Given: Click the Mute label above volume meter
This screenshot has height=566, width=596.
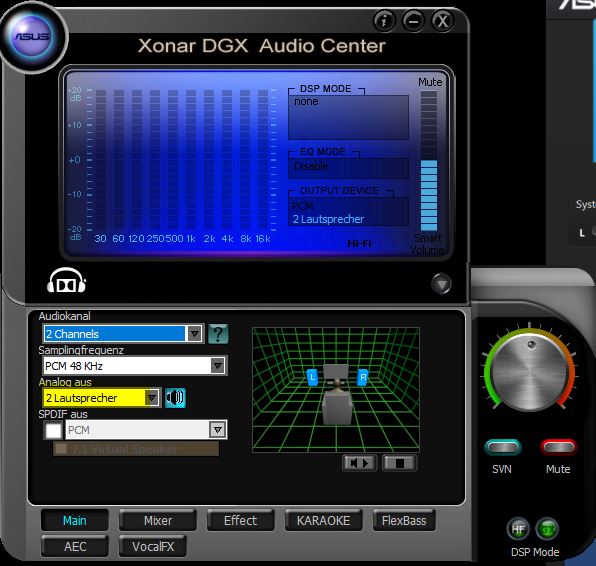Looking at the screenshot, I should point(430,82).
